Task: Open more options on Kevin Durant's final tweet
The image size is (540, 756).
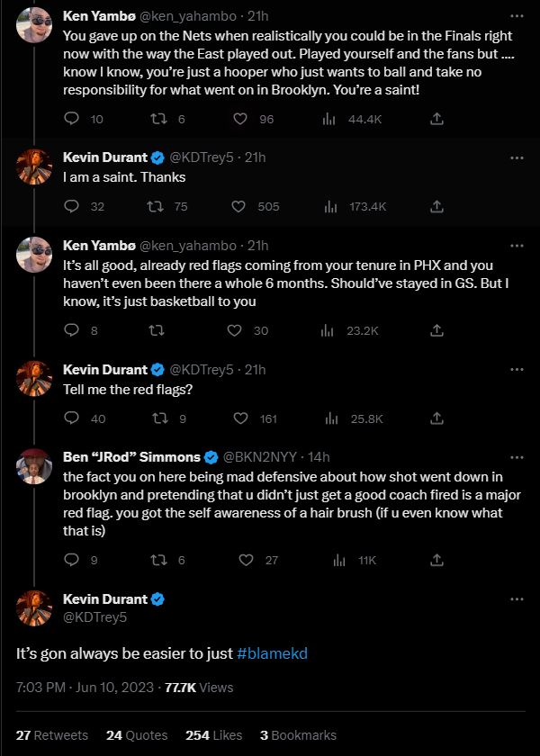Action: coord(517,598)
